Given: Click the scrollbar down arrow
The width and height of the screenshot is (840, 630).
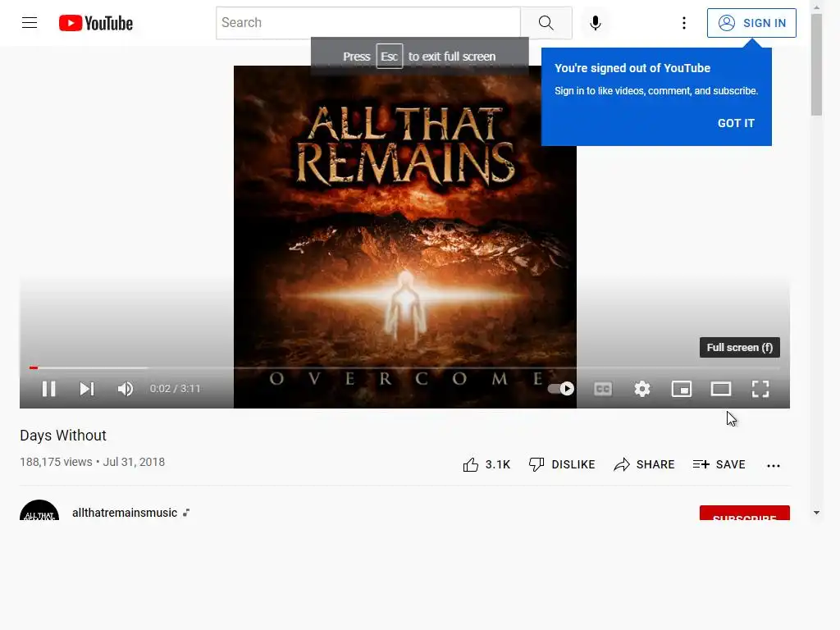Looking at the screenshot, I should pyautogui.click(x=816, y=513).
